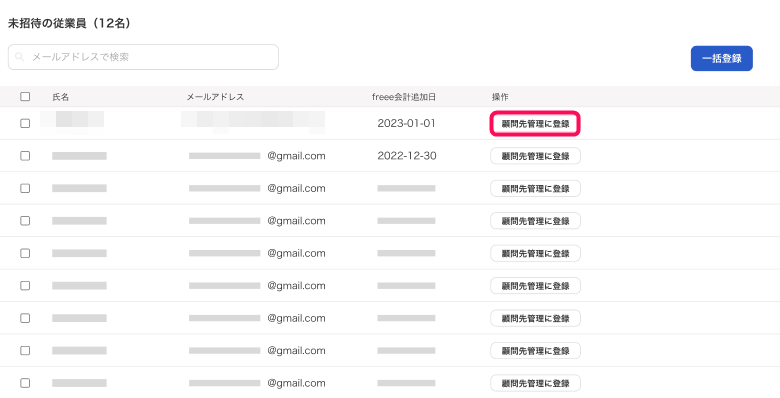Viewport: 780px width, 398px height.
Task: Click the 氏名 column header
Action: pyautogui.click(x=61, y=97)
